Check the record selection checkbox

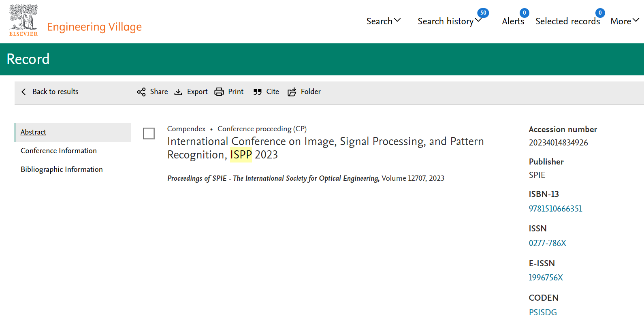pyautogui.click(x=149, y=133)
